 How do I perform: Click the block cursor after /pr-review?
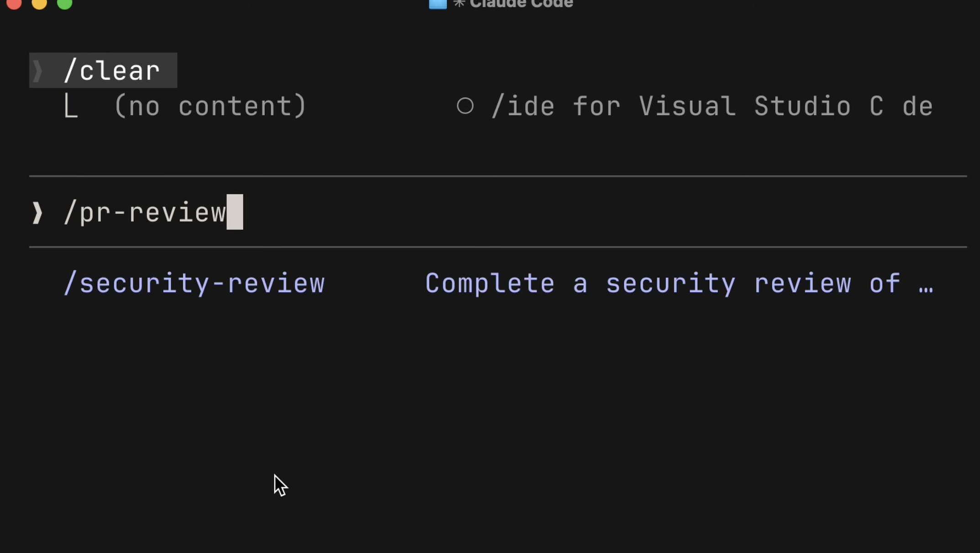(235, 213)
